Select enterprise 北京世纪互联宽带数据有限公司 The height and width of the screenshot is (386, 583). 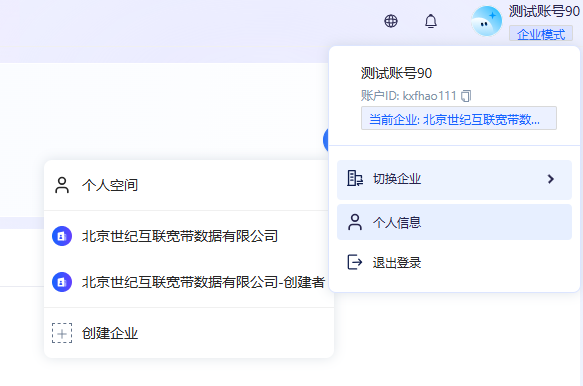pyautogui.click(x=189, y=236)
